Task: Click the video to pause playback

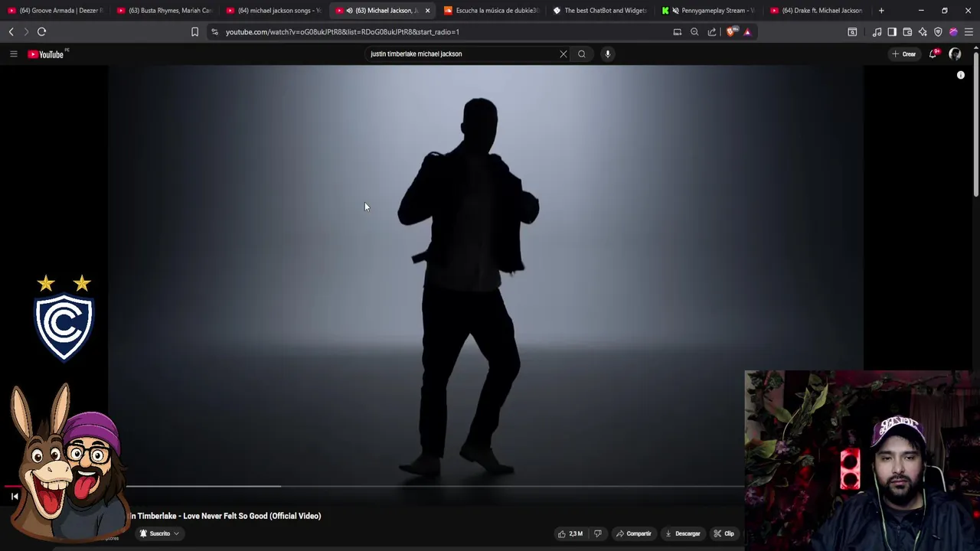Action: (485, 275)
